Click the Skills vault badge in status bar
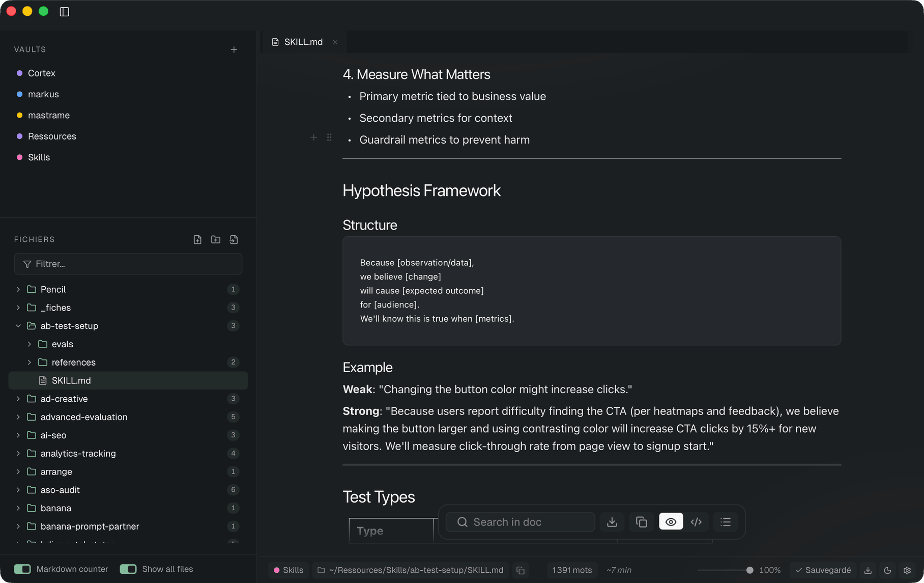This screenshot has height=583, width=924. pos(288,570)
